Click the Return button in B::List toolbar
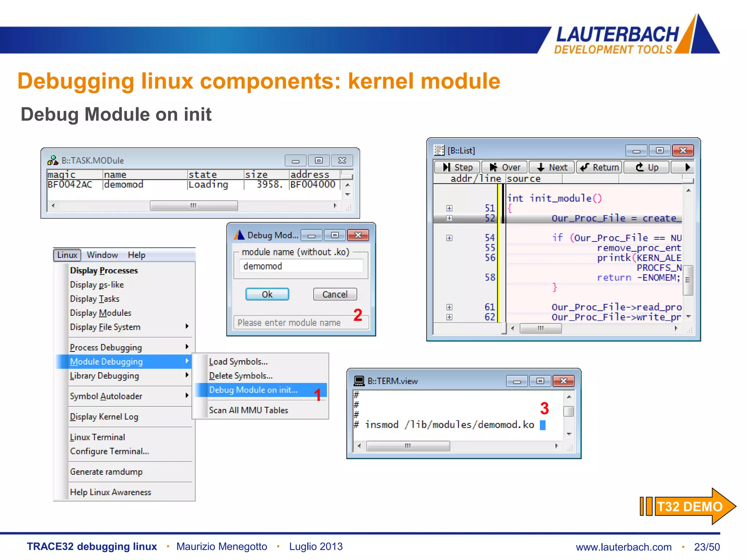The width and height of the screenshot is (747, 560). coord(599,167)
